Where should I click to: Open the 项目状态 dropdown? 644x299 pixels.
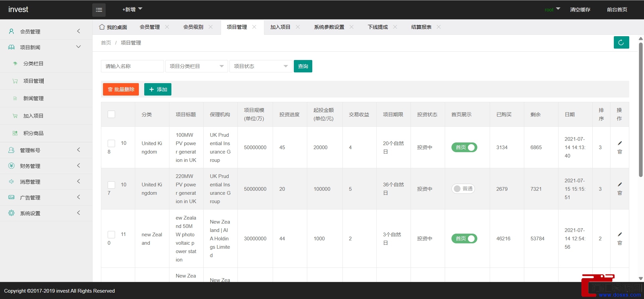click(x=261, y=66)
